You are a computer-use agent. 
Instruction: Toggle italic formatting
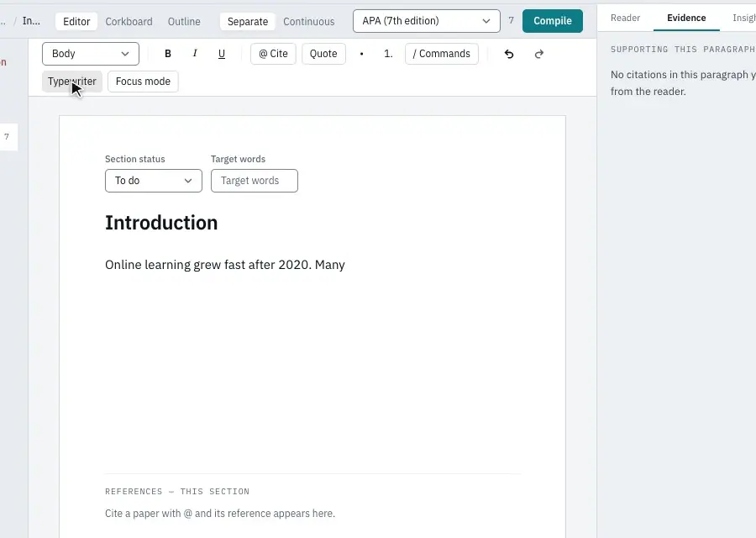(195, 54)
